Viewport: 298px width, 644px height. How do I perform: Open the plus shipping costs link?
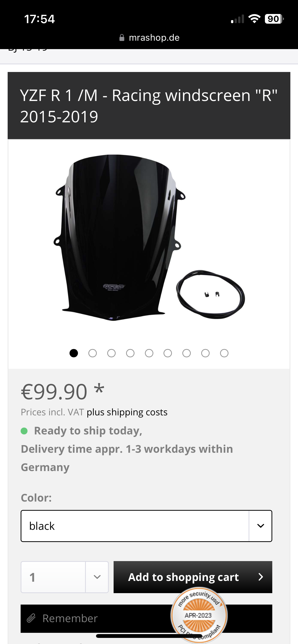pos(127,412)
